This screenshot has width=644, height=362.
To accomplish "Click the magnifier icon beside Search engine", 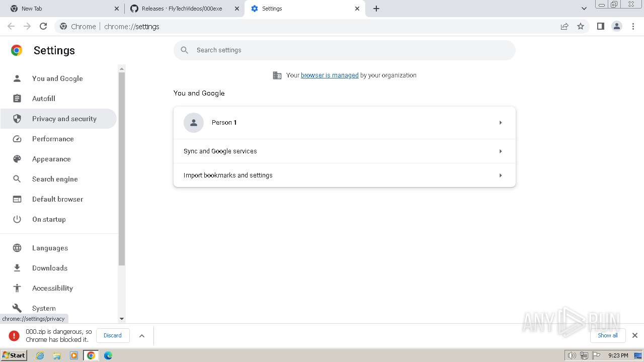I will [17, 179].
